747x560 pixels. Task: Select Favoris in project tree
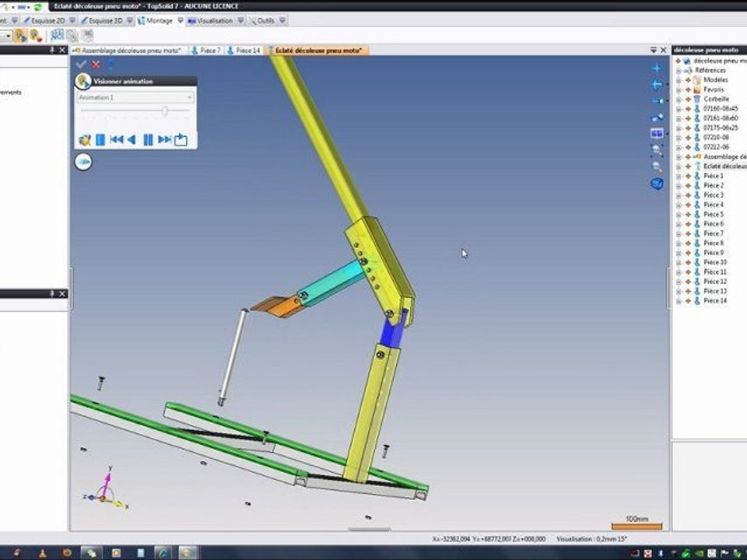tap(714, 89)
